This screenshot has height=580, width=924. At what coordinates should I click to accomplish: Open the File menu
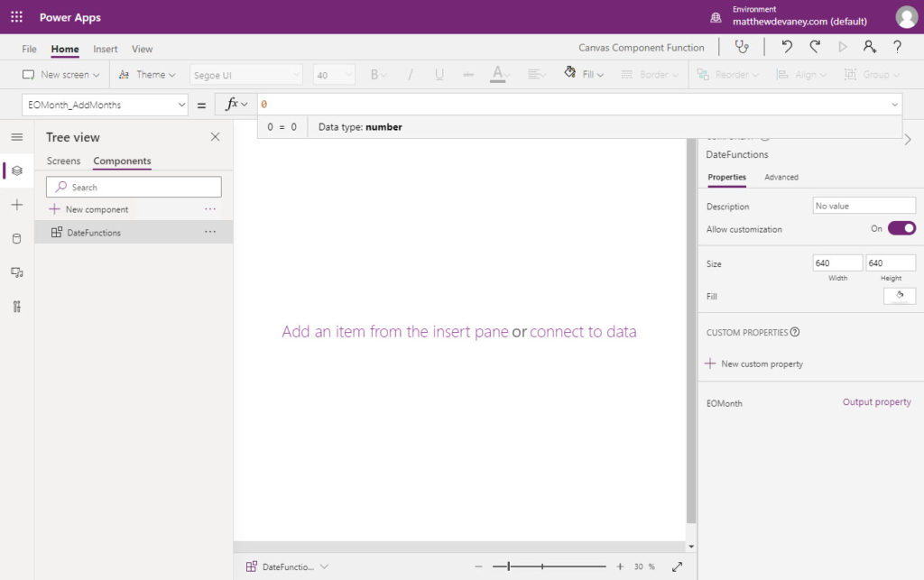click(x=29, y=49)
